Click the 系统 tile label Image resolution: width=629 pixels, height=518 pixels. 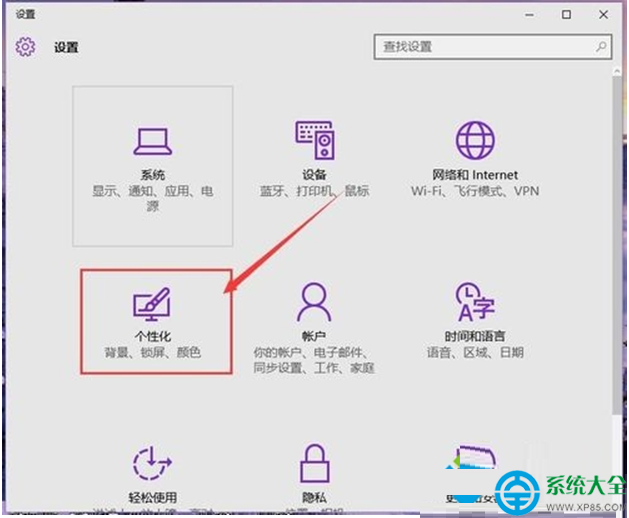pyautogui.click(x=153, y=175)
